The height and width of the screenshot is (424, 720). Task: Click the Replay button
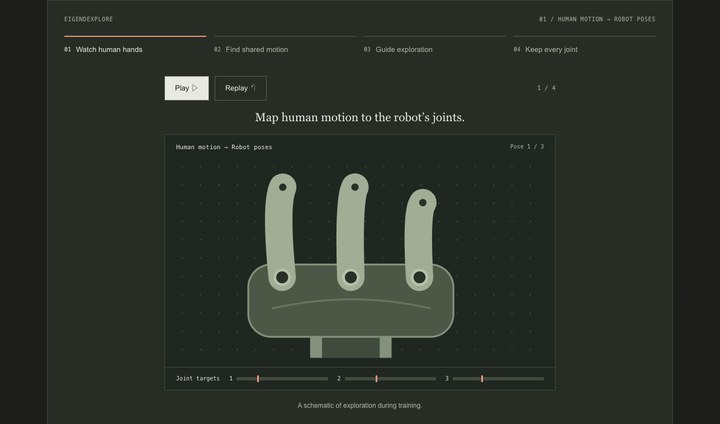(x=240, y=88)
